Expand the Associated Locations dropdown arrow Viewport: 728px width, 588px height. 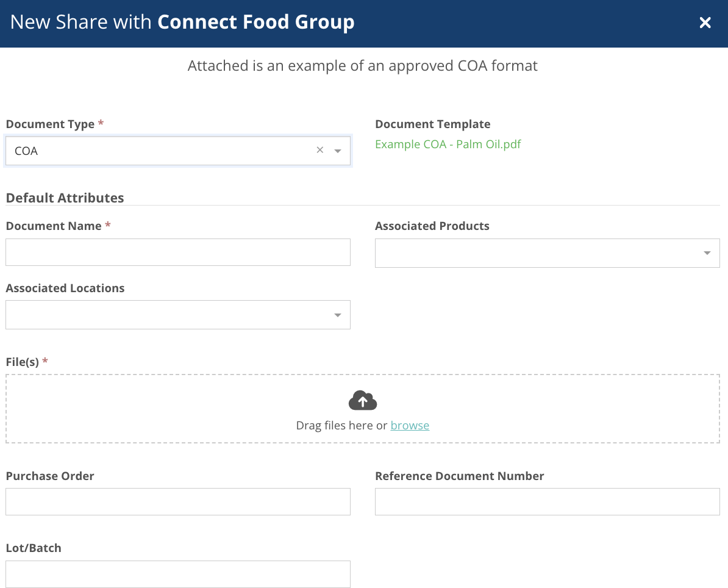click(338, 315)
